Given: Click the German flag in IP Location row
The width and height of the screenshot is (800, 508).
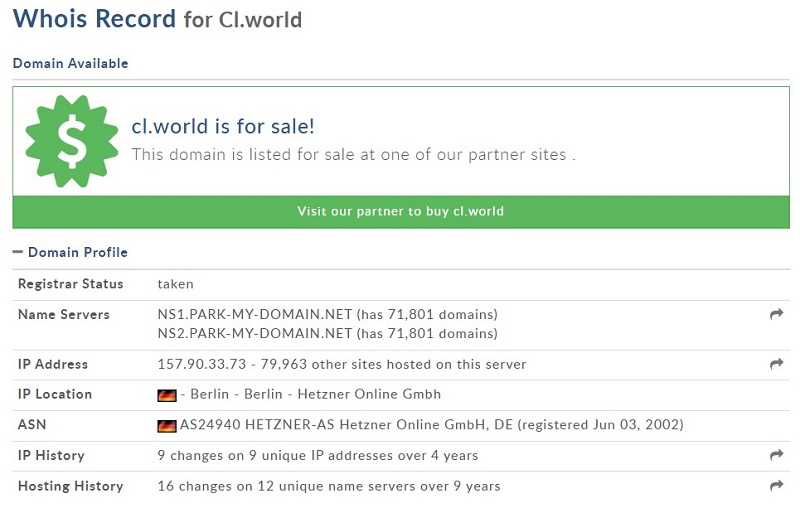Looking at the screenshot, I should 167,395.
